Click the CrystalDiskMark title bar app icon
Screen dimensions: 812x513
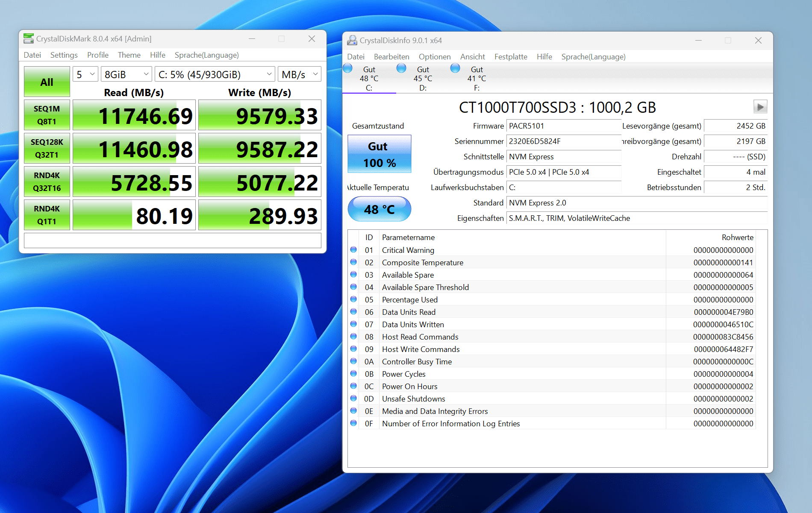click(29, 39)
